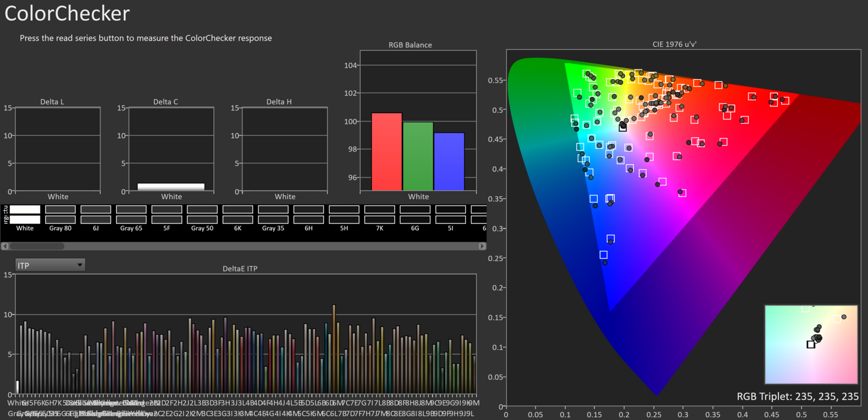Screen dimensions: 868x420
Task: Click the swatch strip's left scroll arrow
Action: click(x=4, y=246)
